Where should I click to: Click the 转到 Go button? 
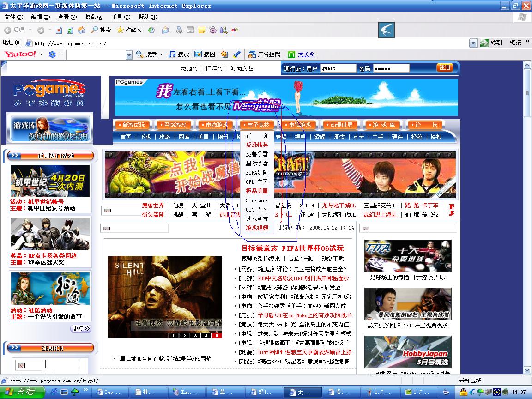(491, 43)
